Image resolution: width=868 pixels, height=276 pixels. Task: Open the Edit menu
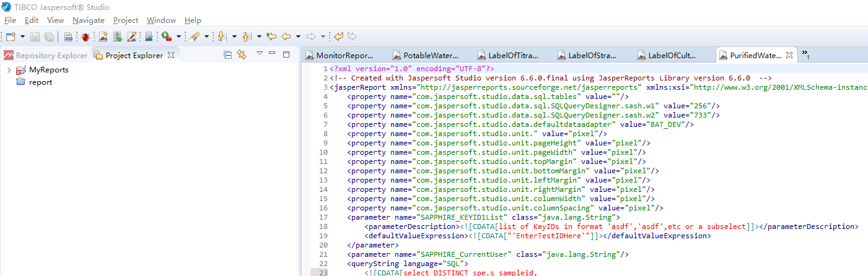[32, 20]
